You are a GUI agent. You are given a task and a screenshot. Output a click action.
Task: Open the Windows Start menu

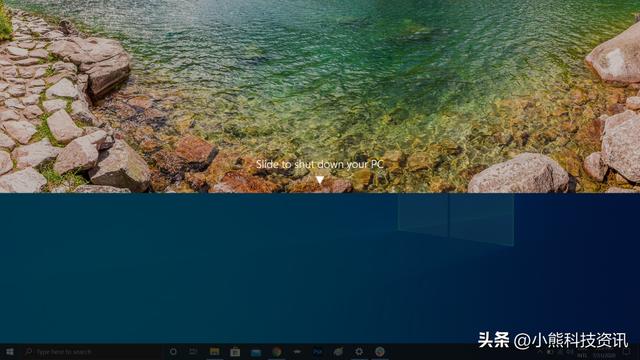9,351
